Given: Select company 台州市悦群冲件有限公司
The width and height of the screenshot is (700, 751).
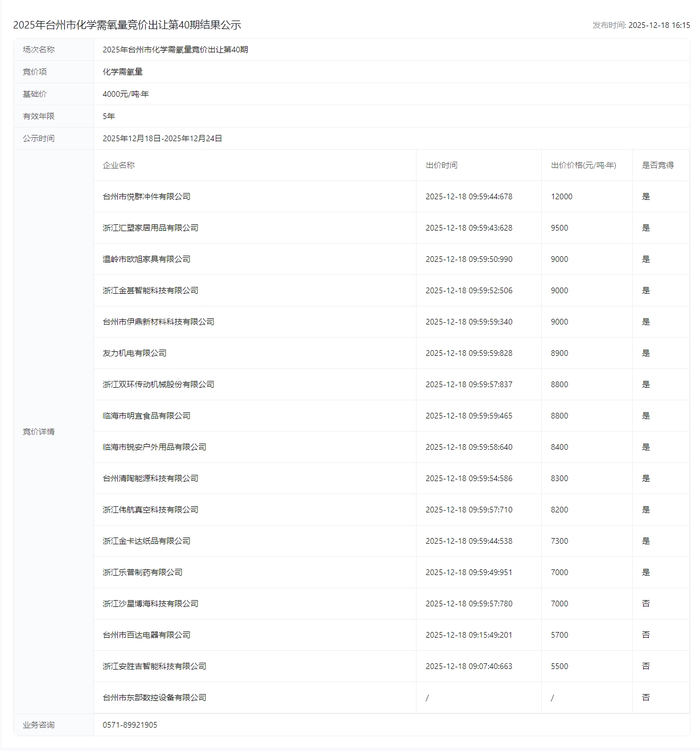Looking at the screenshot, I should click(x=146, y=196).
